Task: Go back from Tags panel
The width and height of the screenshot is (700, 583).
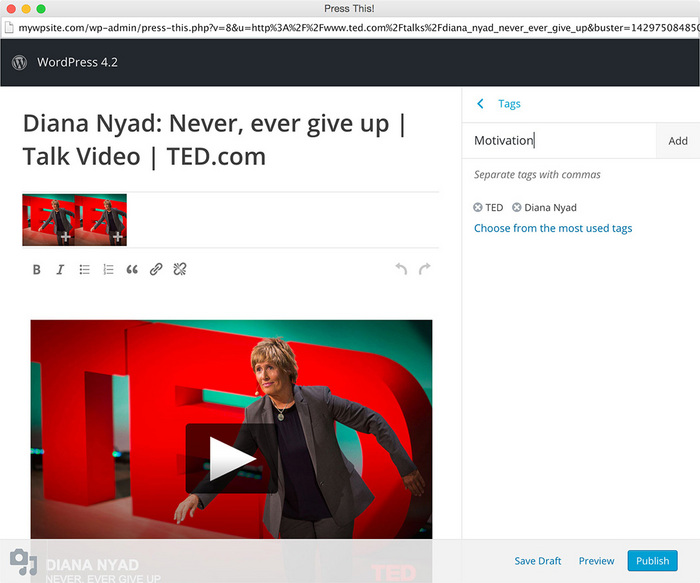Action: [x=480, y=104]
